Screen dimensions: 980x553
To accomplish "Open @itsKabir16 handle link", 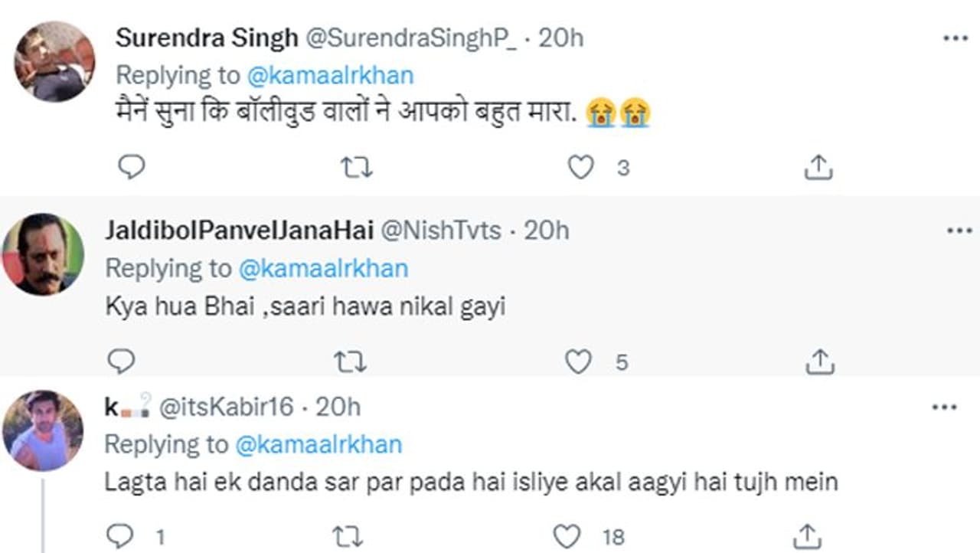I will coord(226,407).
